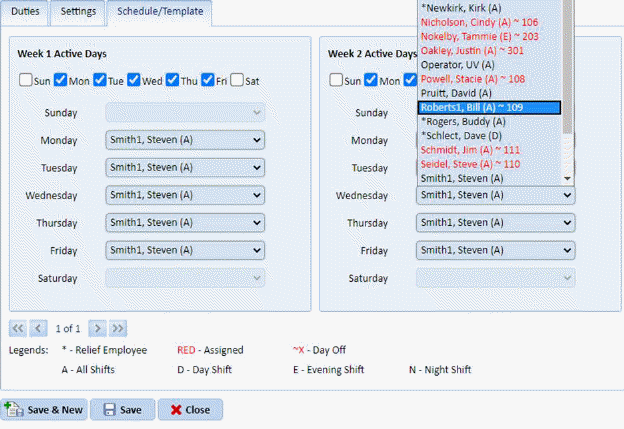
Task: Choose Pruitt, David (A) from list
Action: 488,93
